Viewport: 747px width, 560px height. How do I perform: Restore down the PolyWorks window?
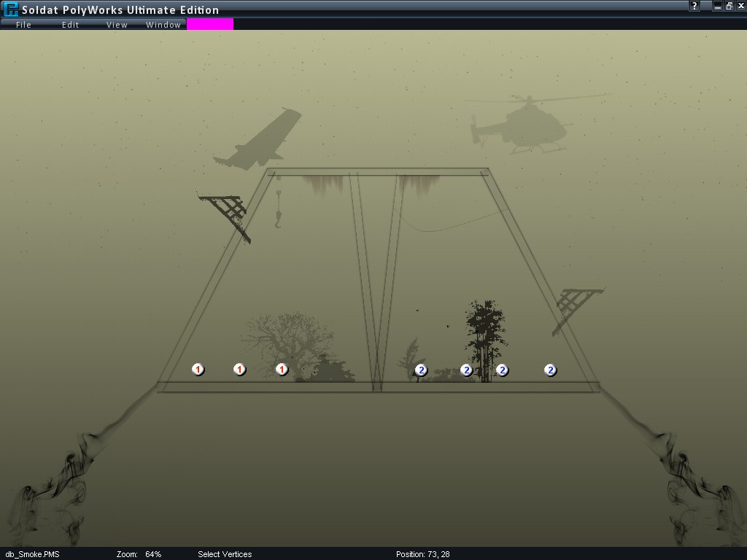coord(729,6)
